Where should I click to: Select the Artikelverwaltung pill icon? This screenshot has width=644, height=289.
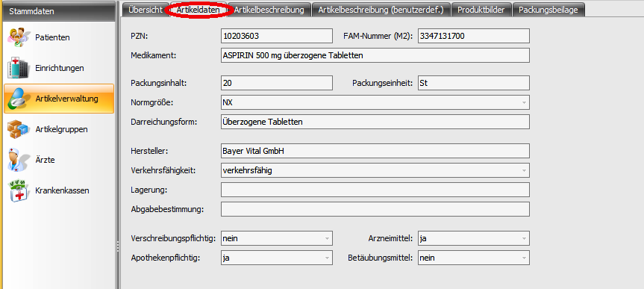(18, 99)
